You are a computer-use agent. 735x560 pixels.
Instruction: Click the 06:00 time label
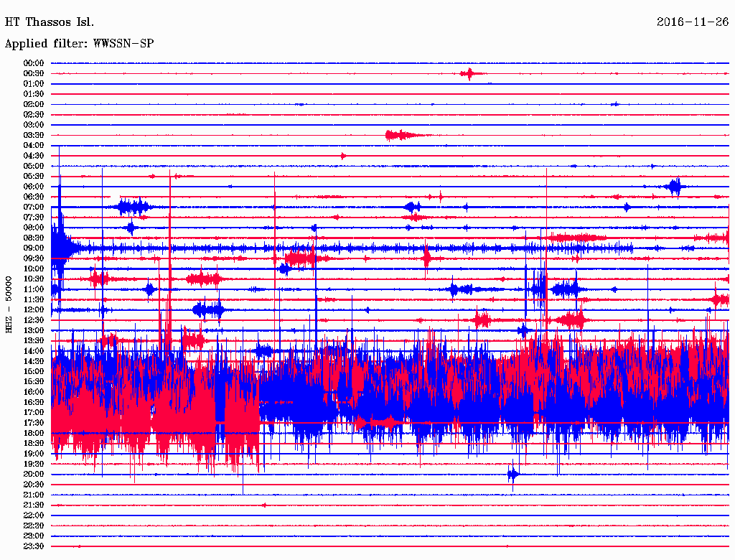pyautogui.click(x=34, y=187)
